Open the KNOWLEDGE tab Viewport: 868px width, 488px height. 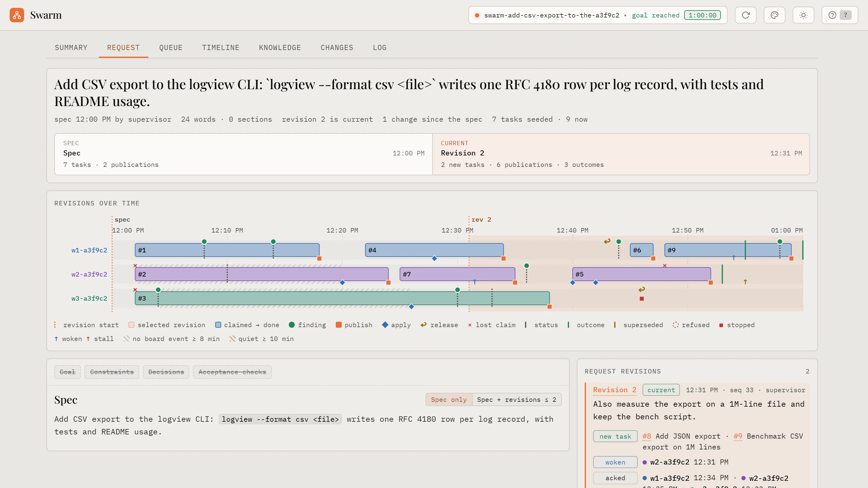(280, 48)
